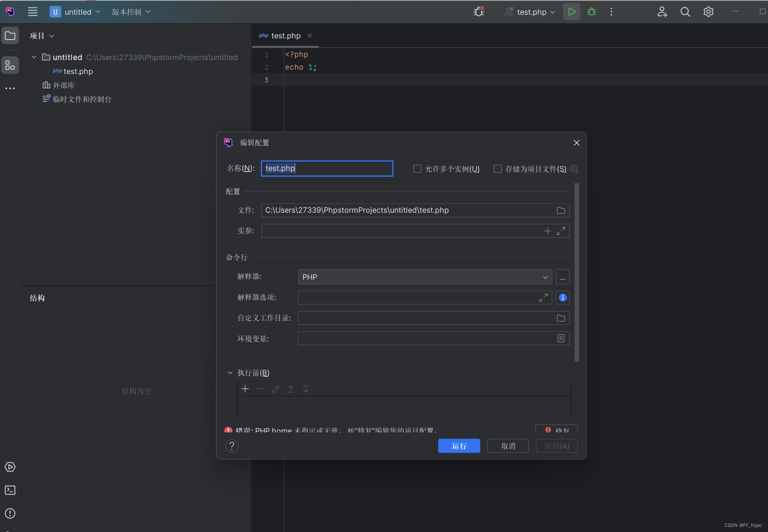The height and width of the screenshot is (532, 768).
Task: Click the dialog's vertical scrollbar
Action: pyautogui.click(x=576, y=271)
